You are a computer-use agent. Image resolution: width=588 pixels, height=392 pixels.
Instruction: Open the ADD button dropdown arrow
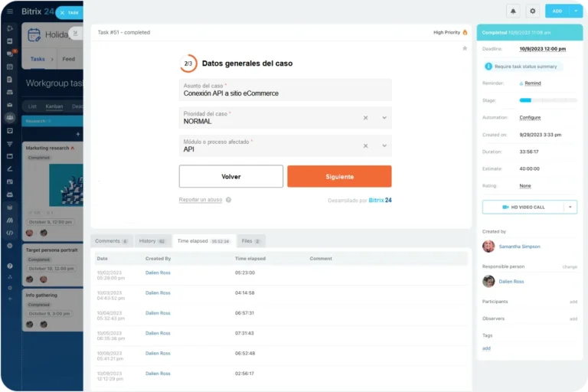[x=576, y=11]
